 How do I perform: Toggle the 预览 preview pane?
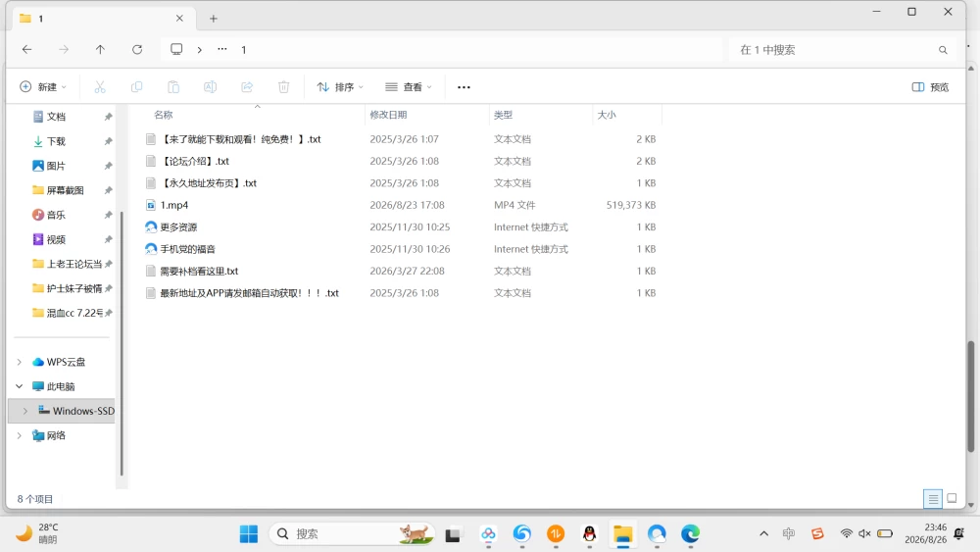point(930,87)
